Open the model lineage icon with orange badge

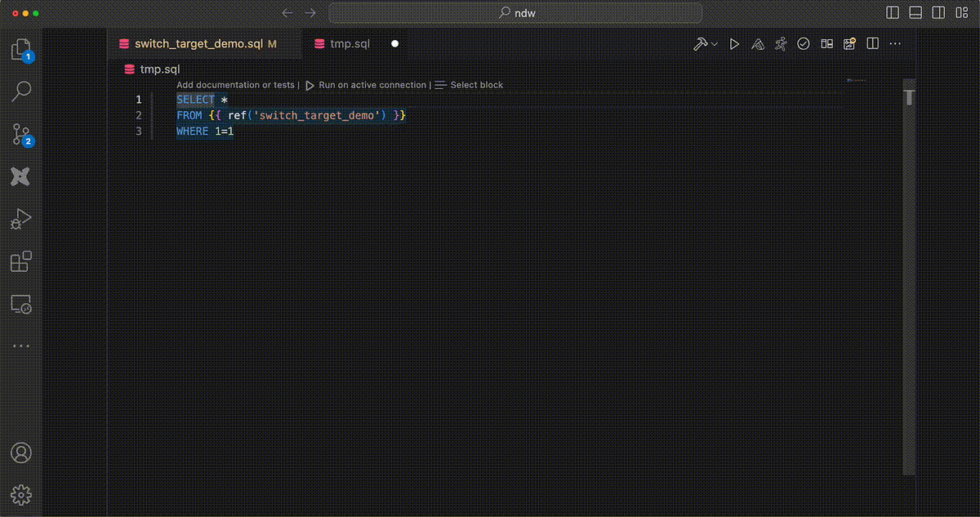(849, 43)
